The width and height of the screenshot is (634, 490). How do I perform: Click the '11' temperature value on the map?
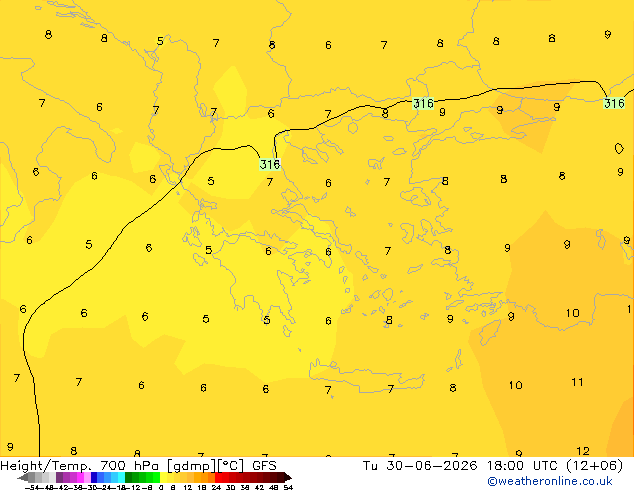[577, 382]
